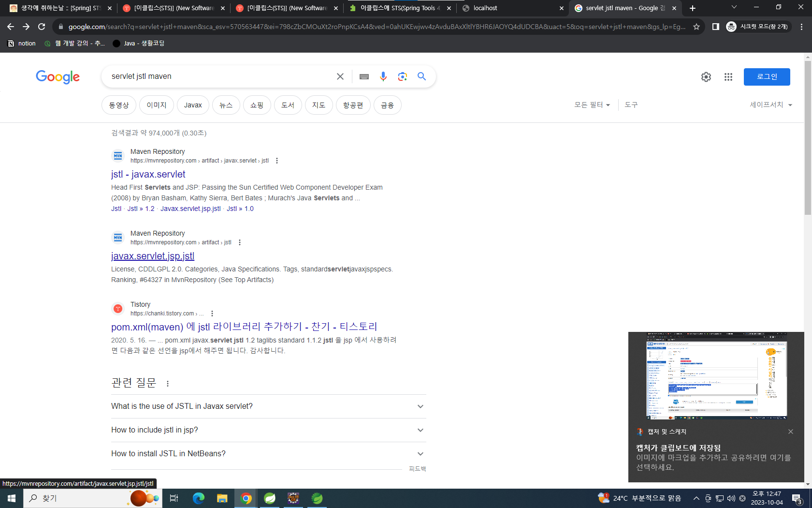The width and height of the screenshot is (812, 508).
Task: Search by image with Google Lens
Action: pyautogui.click(x=403, y=76)
